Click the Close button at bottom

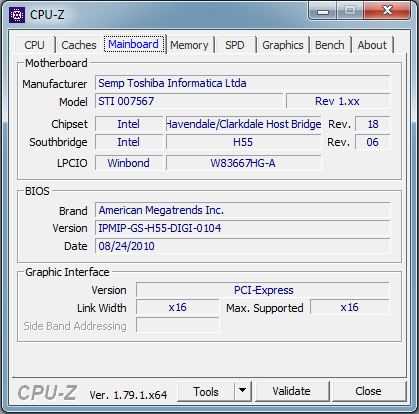(x=368, y=391)
